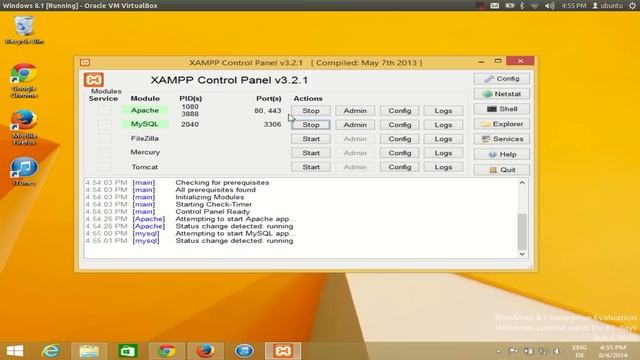Toggle Mercury service checkbox
This screenshot has width=640, height=360.
[104, 152]
